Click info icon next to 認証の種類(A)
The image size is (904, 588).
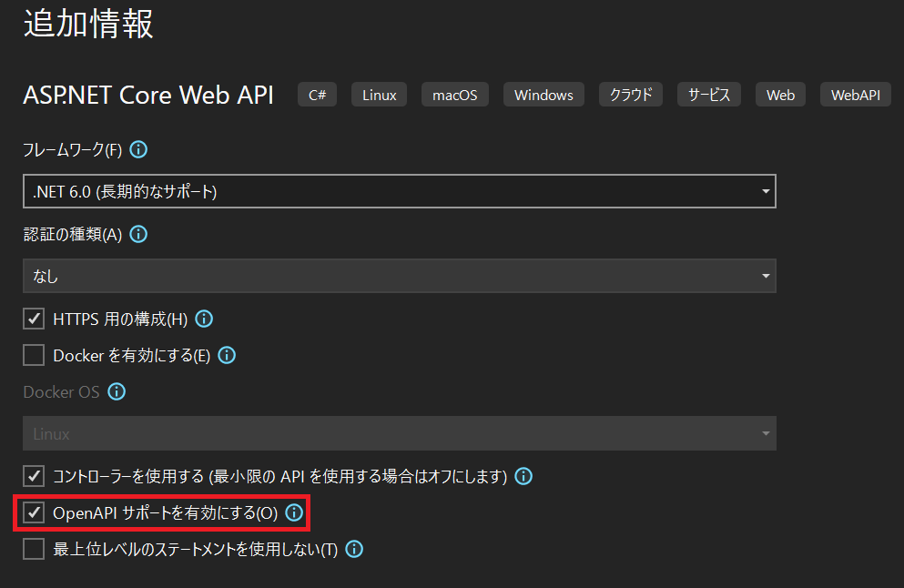pos(138,234)
